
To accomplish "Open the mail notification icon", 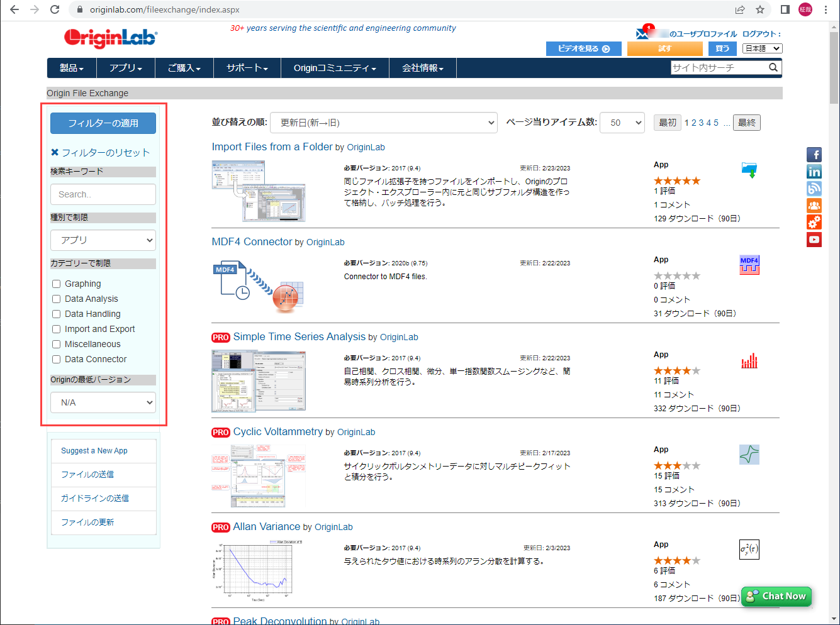I will pyautogui.click(x=644, y=33).
